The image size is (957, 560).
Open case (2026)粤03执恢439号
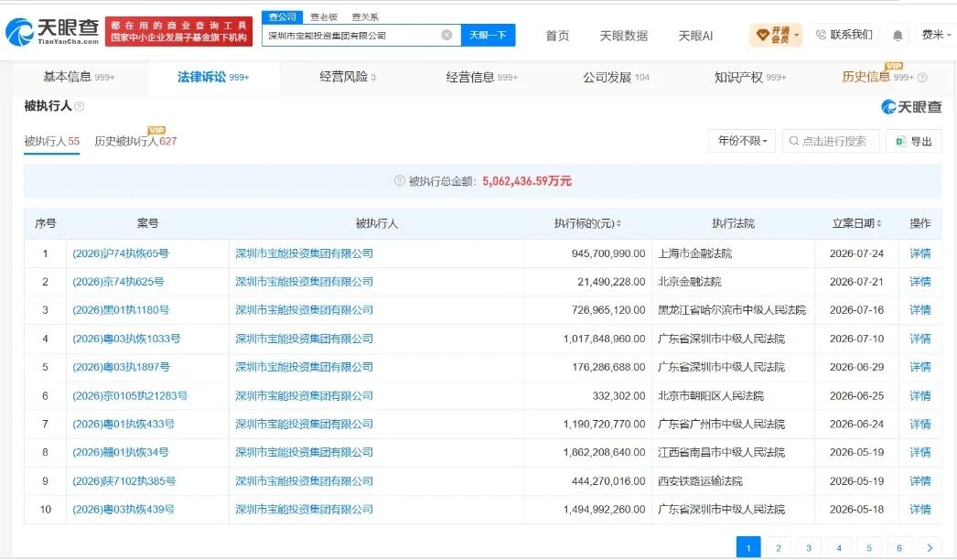coord(124,510)
